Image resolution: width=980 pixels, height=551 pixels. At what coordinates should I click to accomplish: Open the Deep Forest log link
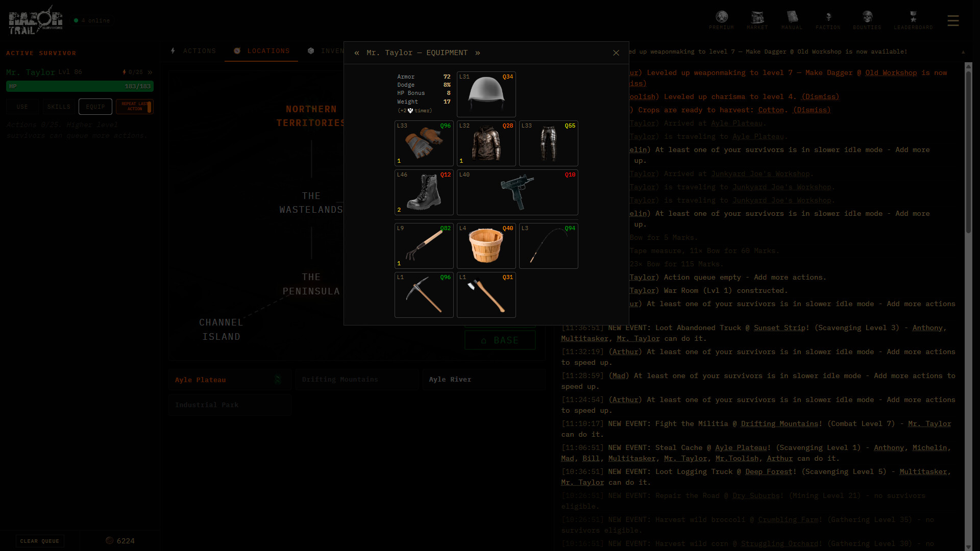point(769,472)
